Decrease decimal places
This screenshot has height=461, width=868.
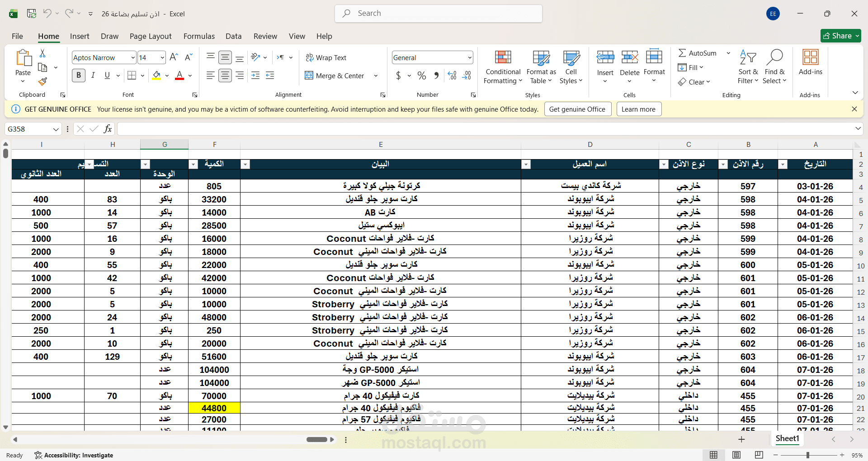[467, 75]
